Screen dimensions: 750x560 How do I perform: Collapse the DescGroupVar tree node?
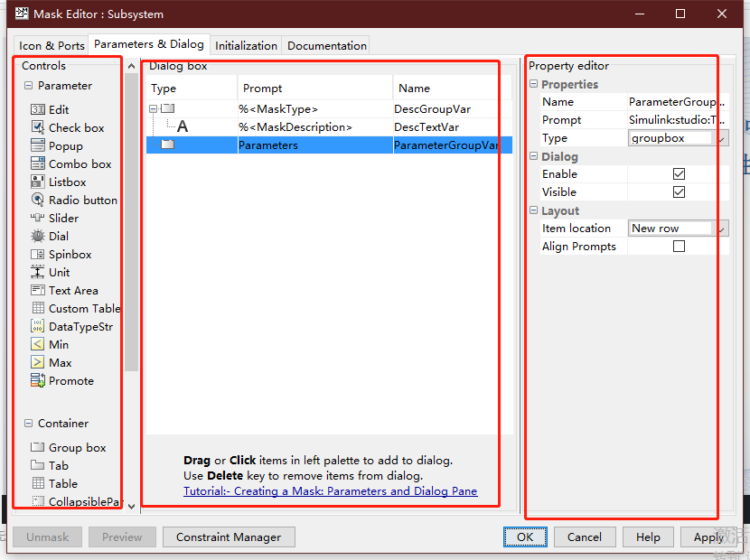pyautogui.click(x=153, y=109)
